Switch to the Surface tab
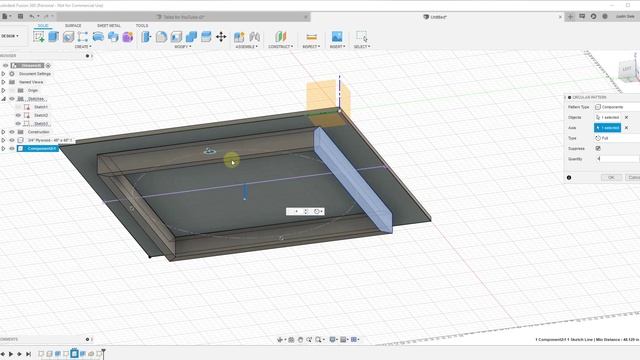640x360 pixels. point(73,26)
